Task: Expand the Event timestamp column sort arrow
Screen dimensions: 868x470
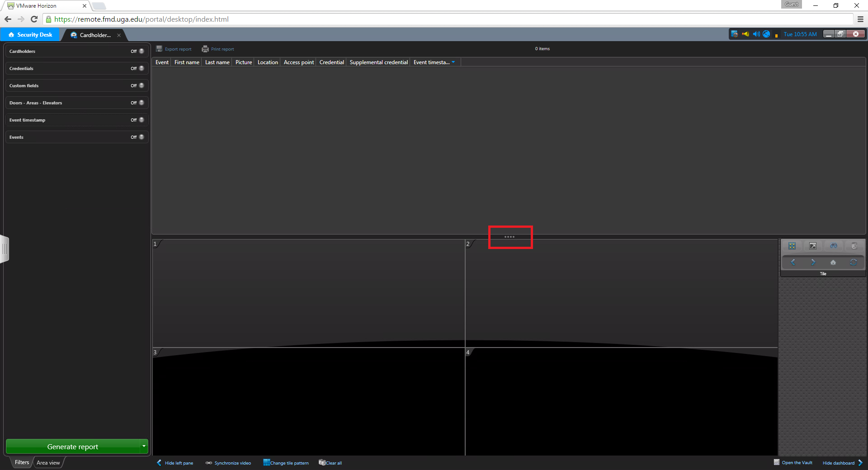Action: pyautogui.click(x=453, y=62)
